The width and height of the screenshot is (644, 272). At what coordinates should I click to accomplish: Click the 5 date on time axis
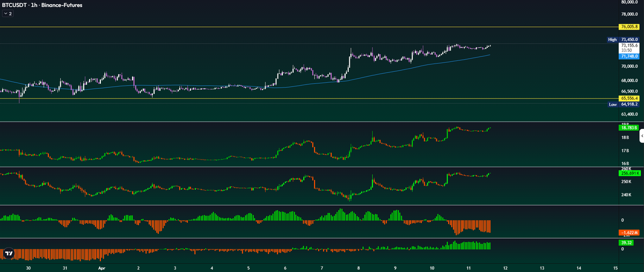(248, 267)
